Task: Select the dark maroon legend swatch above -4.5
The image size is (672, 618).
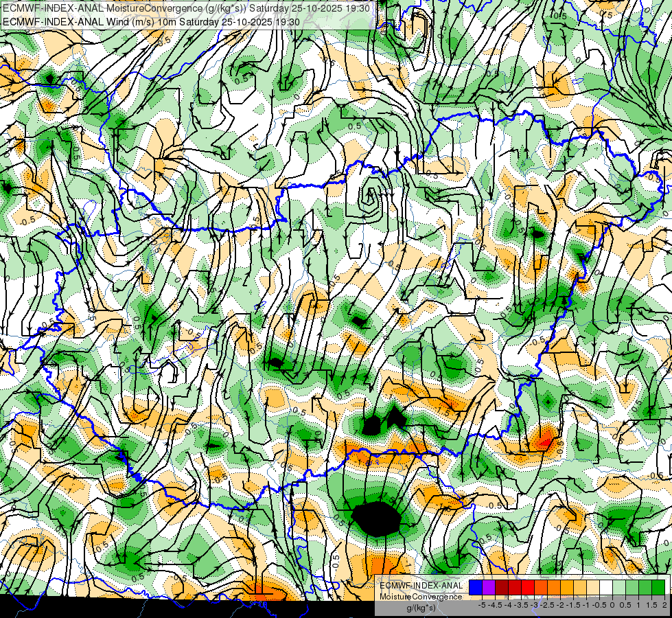Action: point(502,588)
